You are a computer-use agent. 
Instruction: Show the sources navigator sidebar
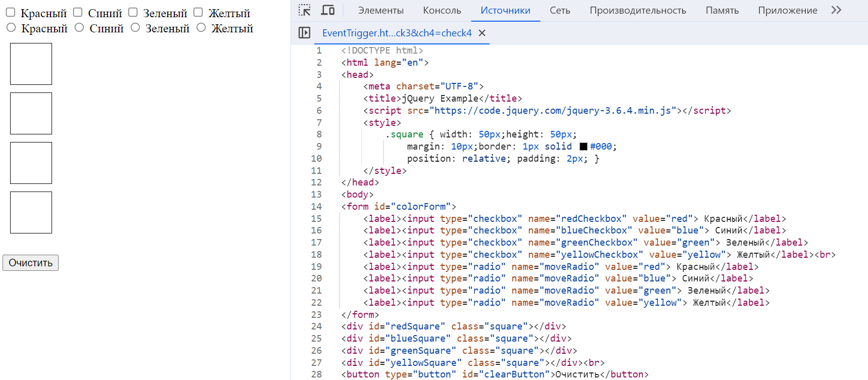click(304, 33)
